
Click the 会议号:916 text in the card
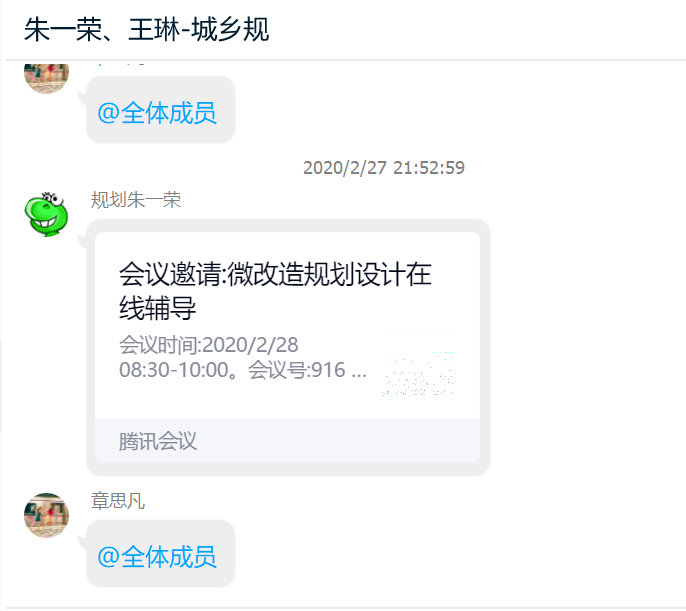[297, 370]
